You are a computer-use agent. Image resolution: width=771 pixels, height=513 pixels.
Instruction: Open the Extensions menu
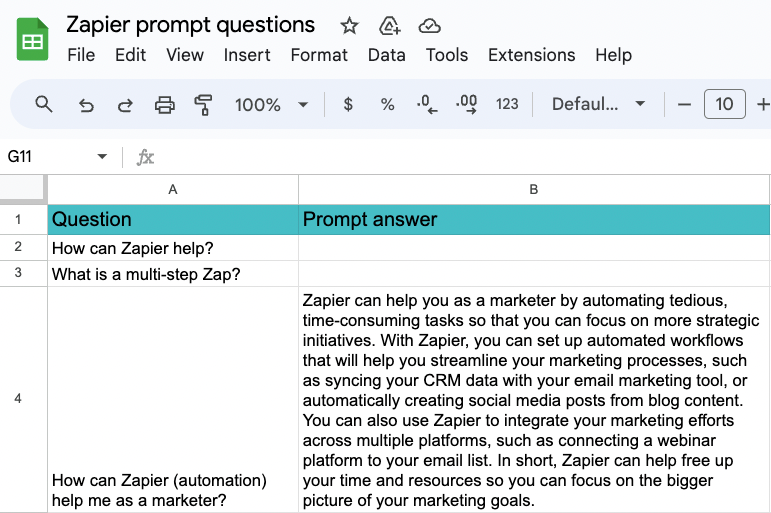click(532, 55)
